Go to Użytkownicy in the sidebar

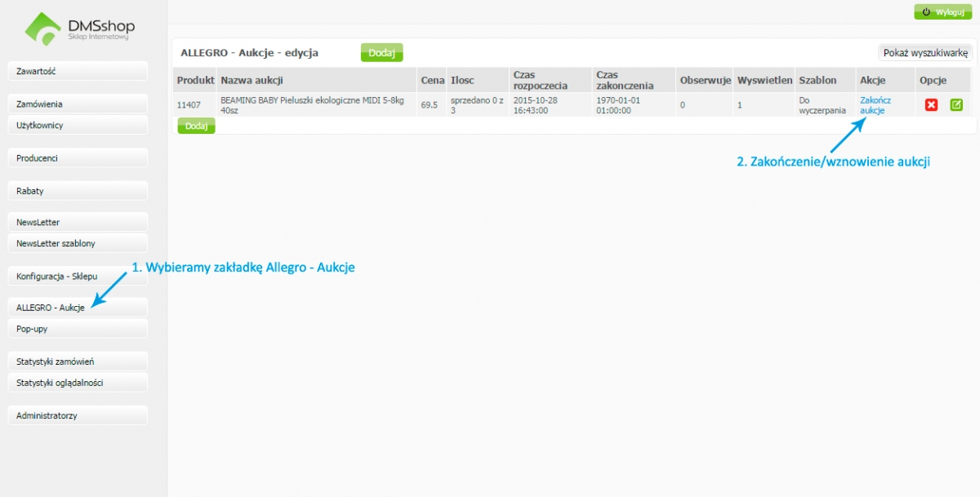pyautogui.click(x=78, y=126)
